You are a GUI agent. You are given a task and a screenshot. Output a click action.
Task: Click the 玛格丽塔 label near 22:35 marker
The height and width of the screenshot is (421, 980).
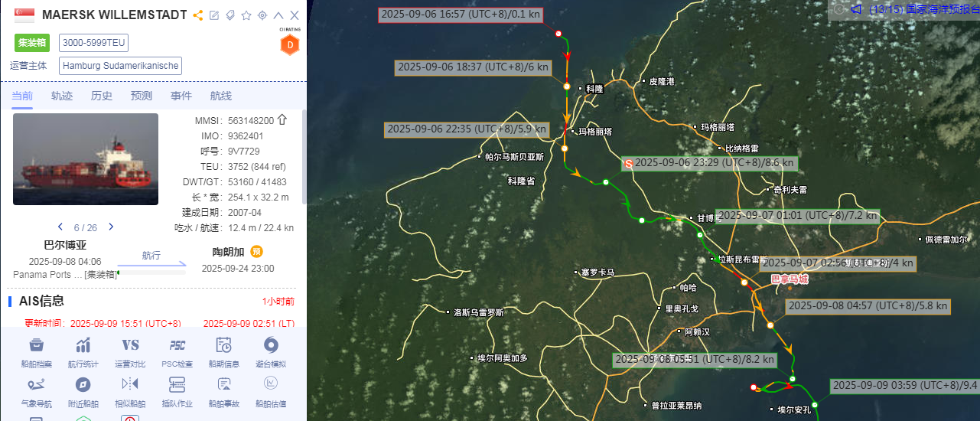pos(595,132)
